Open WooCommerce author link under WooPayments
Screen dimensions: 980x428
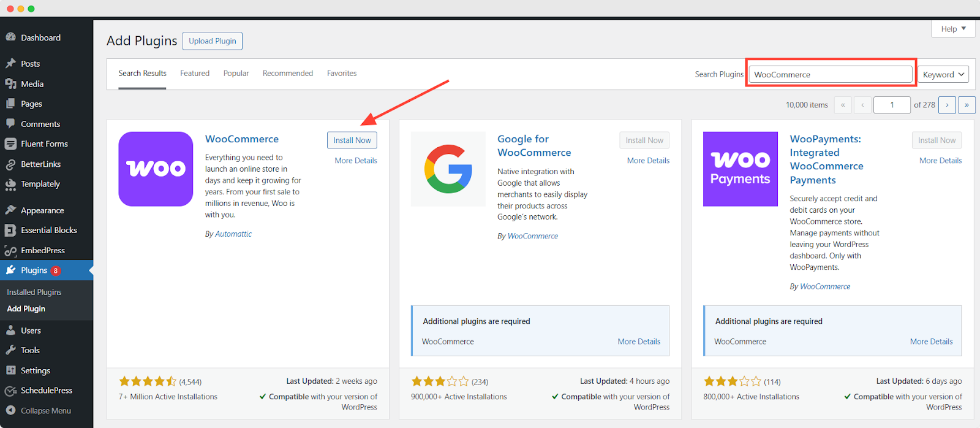tap(825, 286)
